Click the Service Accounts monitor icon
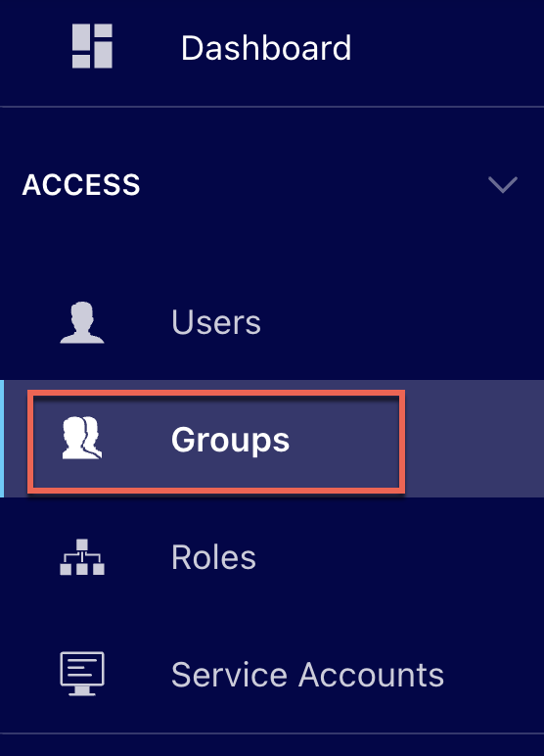The width and height of the screenshot is (544, 756). [82, 674]
